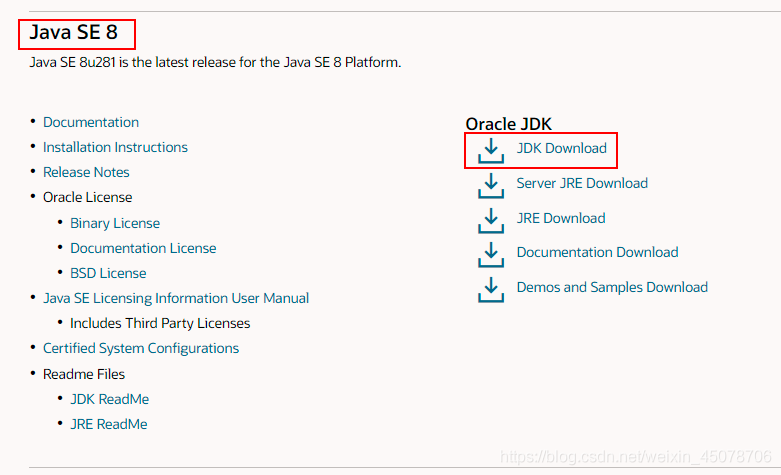Select the JRE Download link

[560, 218]
